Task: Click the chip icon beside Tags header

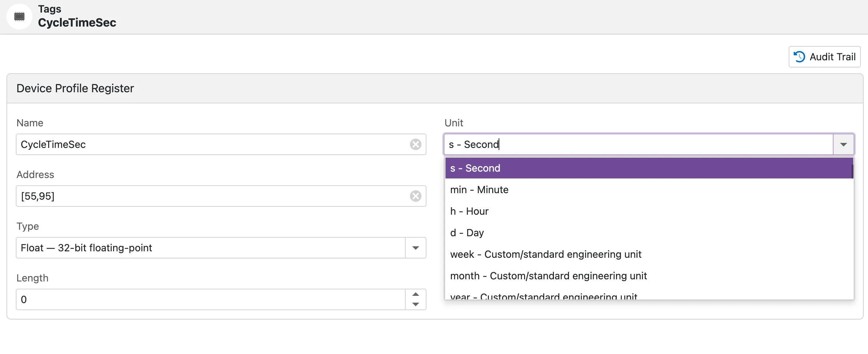Action: (19, 17)
